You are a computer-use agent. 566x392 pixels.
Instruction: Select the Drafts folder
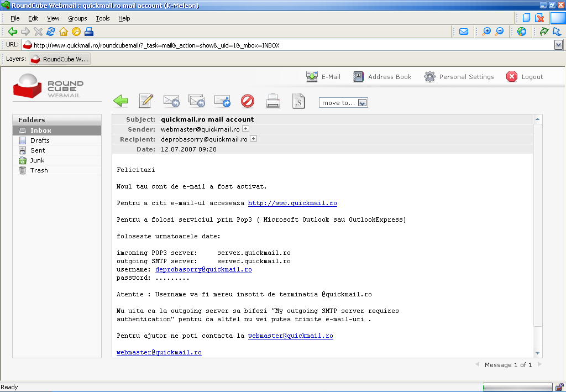tap(57, 140)
